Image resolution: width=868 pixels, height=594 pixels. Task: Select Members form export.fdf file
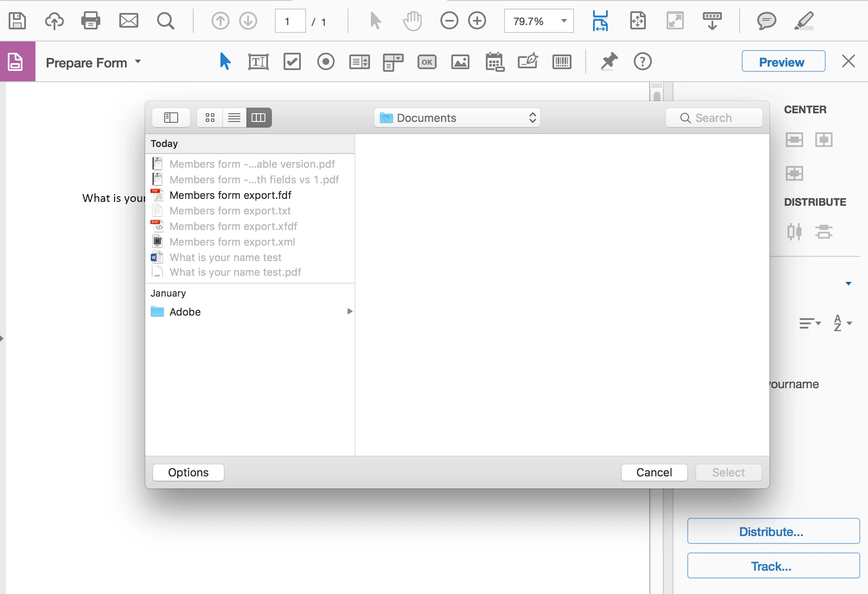click(x=230, y=195)
